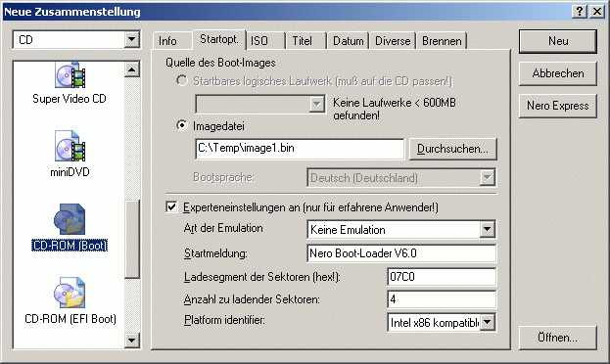This screenshot has width=610, height=364.
Task: Click the compilation list down arrow
Action: [x=132, y=341]
